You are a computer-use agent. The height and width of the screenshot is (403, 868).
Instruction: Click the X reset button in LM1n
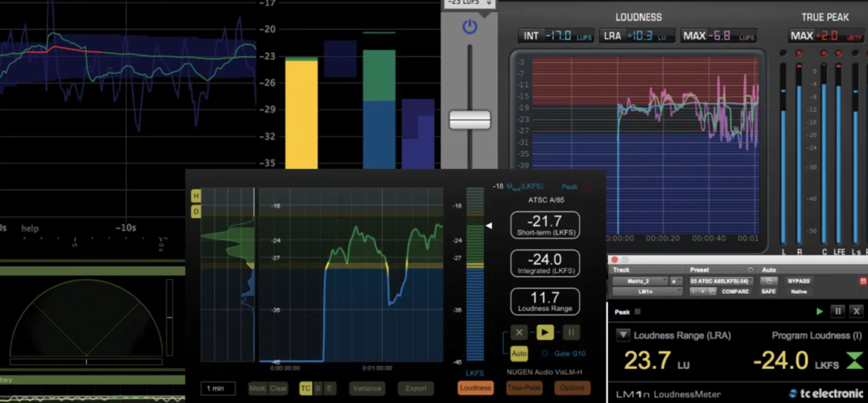click(856, 311)
